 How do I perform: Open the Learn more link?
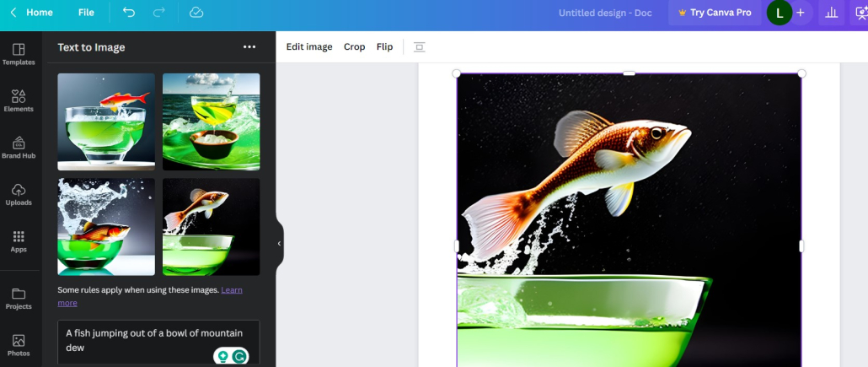point(232,290)
